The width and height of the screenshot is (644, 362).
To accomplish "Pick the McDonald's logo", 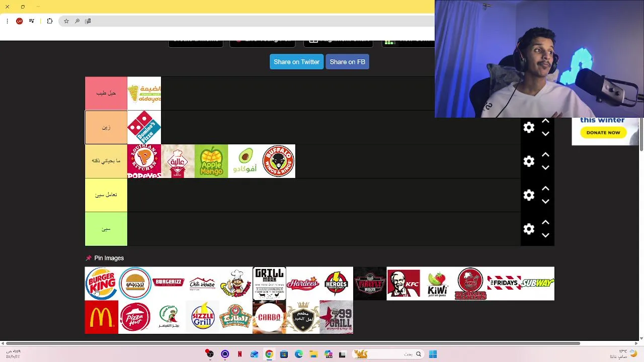I will (102, 317).
